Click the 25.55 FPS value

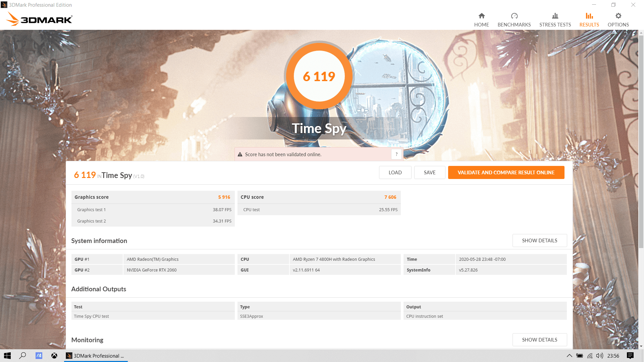[388, 209]
